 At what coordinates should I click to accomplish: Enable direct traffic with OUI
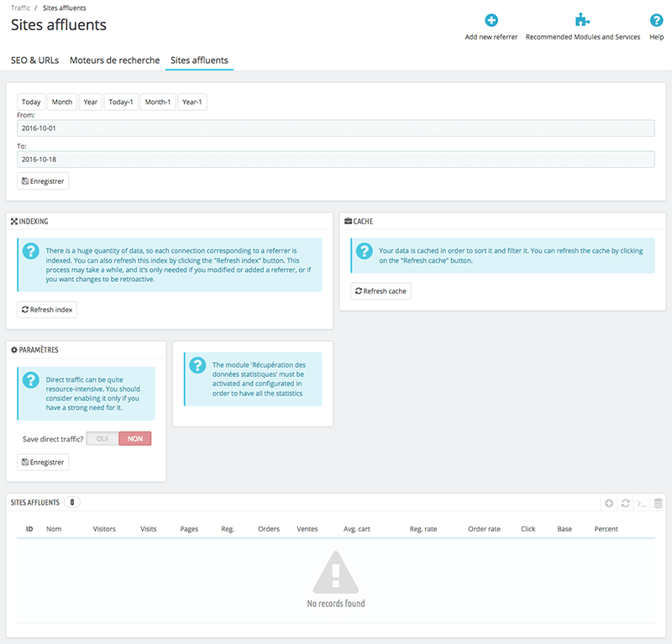point(102,438)
